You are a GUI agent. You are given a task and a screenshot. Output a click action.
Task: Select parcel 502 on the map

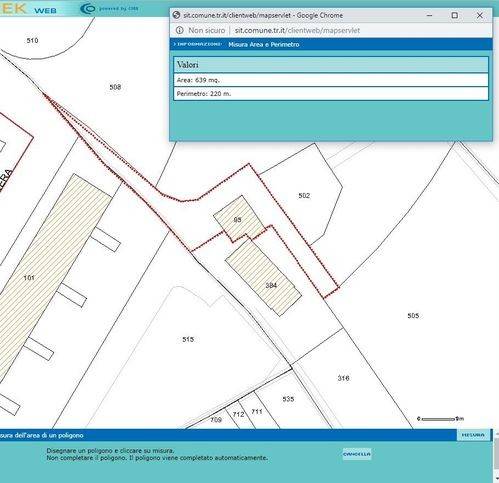coord(304,196)
